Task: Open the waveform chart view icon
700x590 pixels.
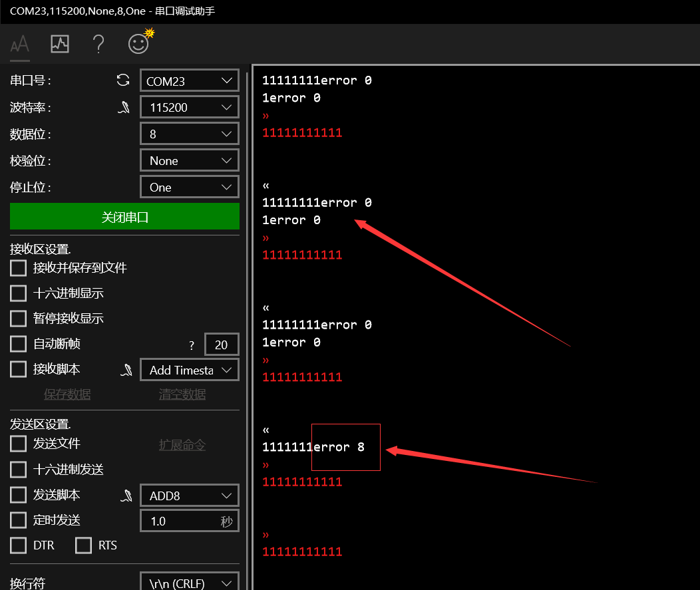Action: 60,45
